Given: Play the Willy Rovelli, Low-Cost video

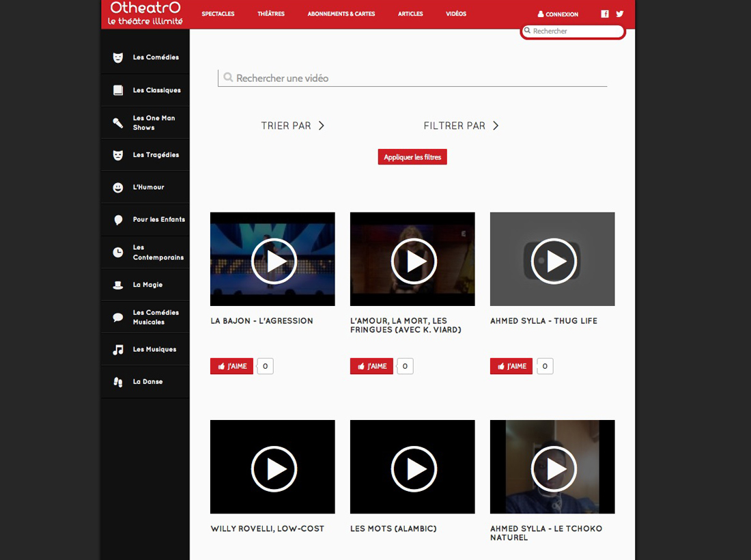Looking at the screenshot, I should 273,468.
